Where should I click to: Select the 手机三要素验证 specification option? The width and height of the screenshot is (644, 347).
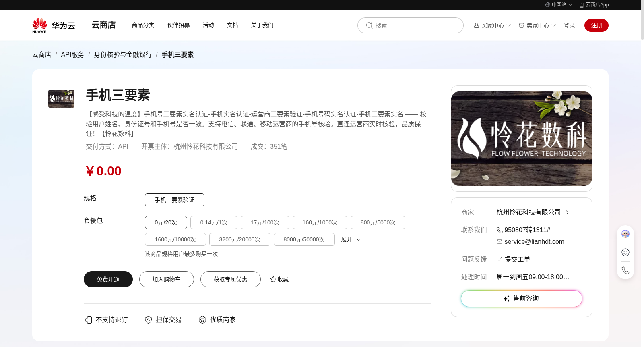(x=175, y=200)
